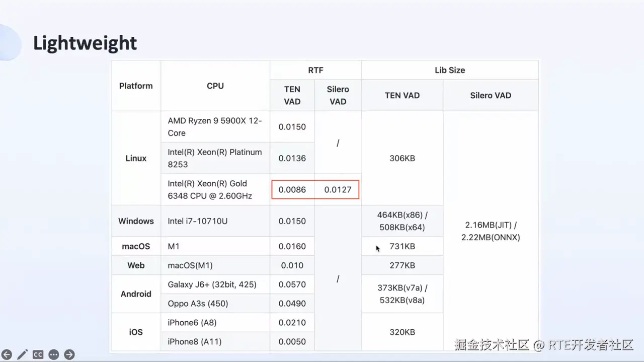Click the Lib Size header cell
This screenshot has width=644, height=362.
click(450, 70)
